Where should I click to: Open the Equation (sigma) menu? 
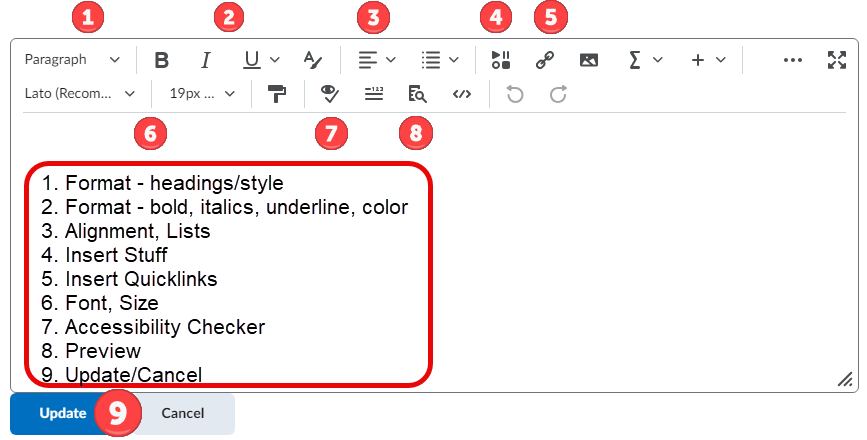point(643,60)
